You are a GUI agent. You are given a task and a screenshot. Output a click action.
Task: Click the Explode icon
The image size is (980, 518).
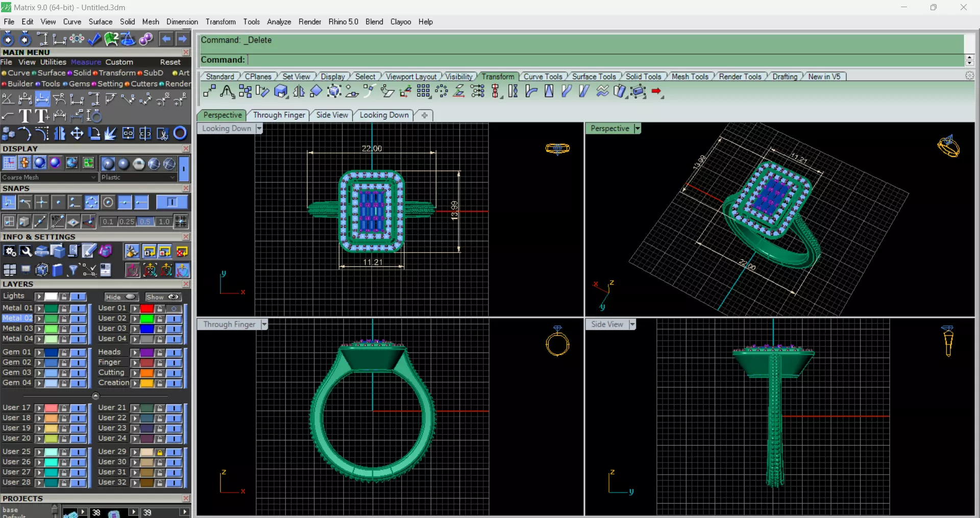111,134
